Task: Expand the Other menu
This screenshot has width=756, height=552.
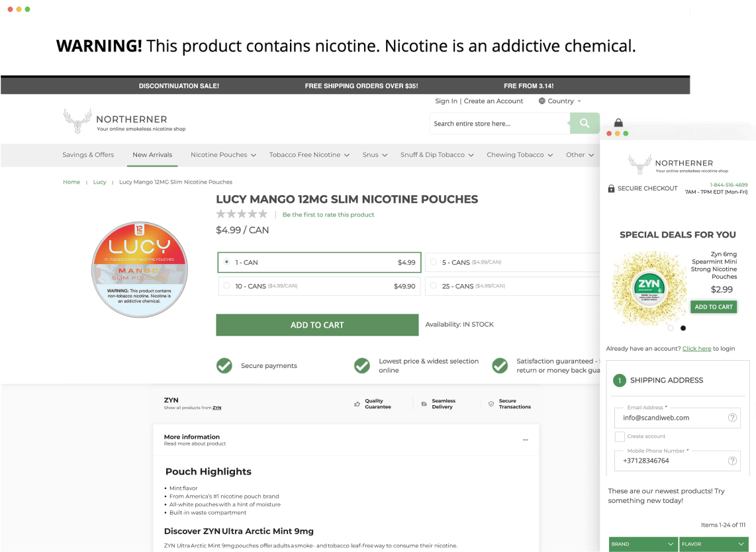Action: (580, 155)
